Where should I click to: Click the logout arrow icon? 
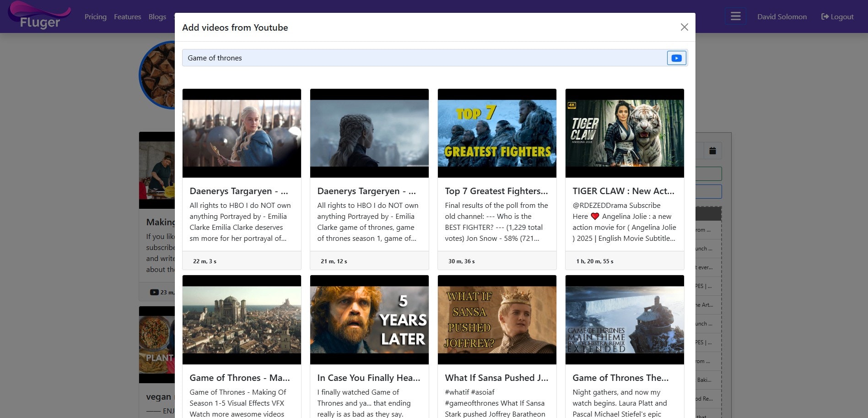(x=825, y=16)
